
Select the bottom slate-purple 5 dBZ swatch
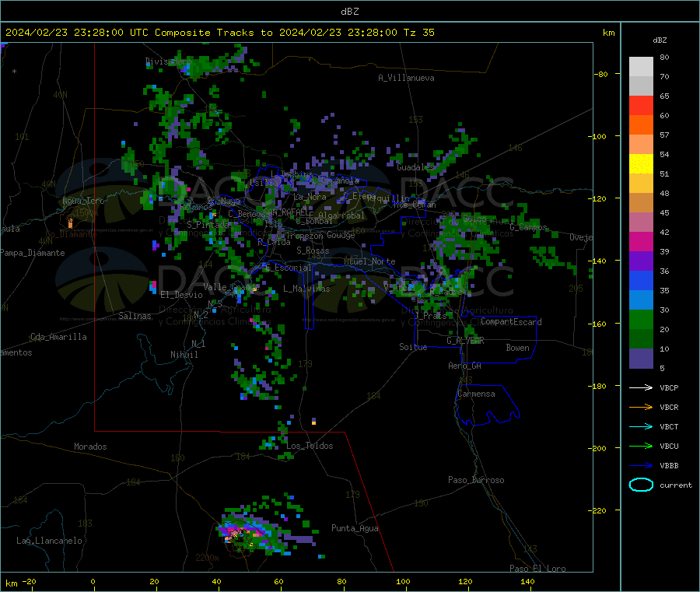641,359
